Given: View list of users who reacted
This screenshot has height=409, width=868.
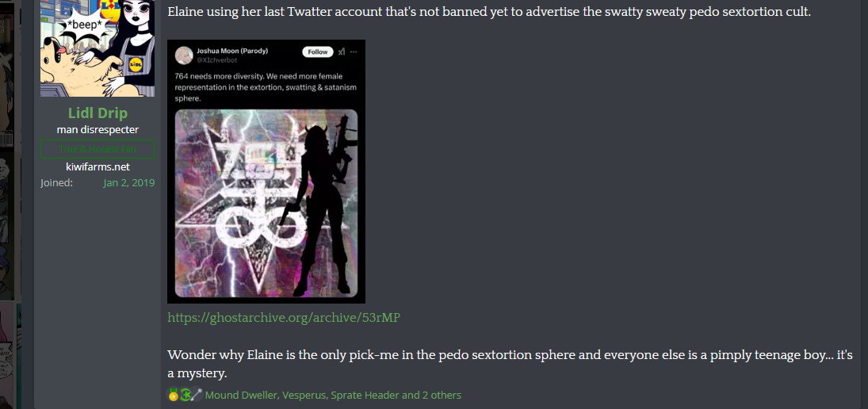Looking at the screenshot, I should tap(333, 396).
